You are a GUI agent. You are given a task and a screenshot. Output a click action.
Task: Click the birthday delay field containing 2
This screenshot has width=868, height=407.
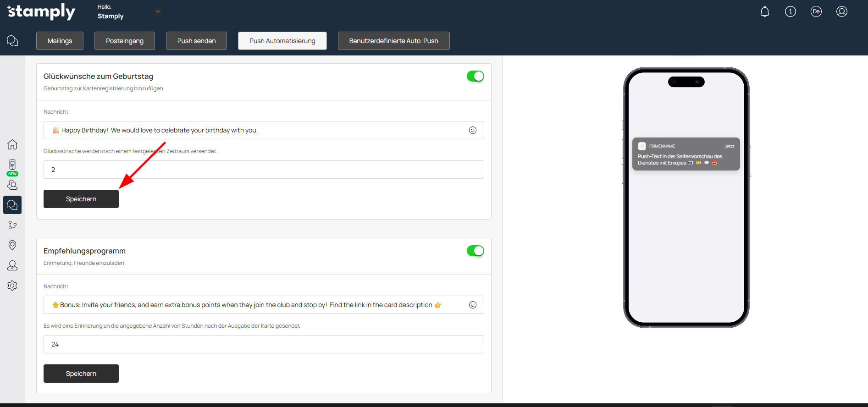click(x=264, y=170)
